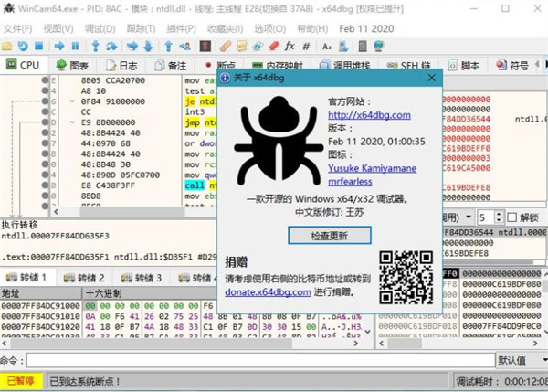Click the Run to User Code icon

point(184,47)
